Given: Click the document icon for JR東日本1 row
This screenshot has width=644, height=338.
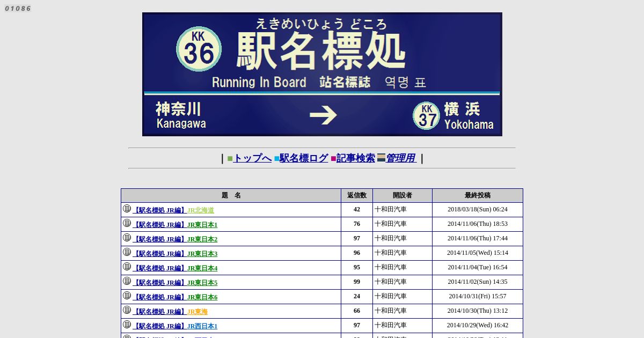Looking at the screenshot, I should pyautogui.click(x=127, y=223).
